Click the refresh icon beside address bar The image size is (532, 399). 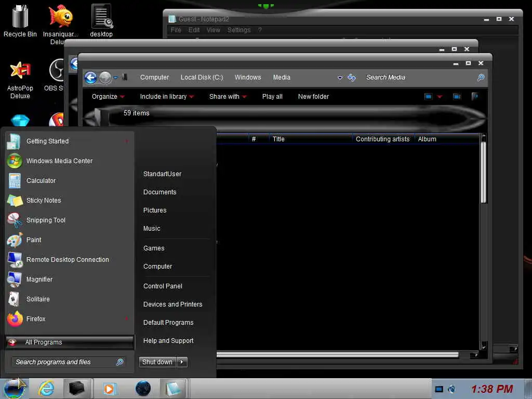tap(352, 78)
